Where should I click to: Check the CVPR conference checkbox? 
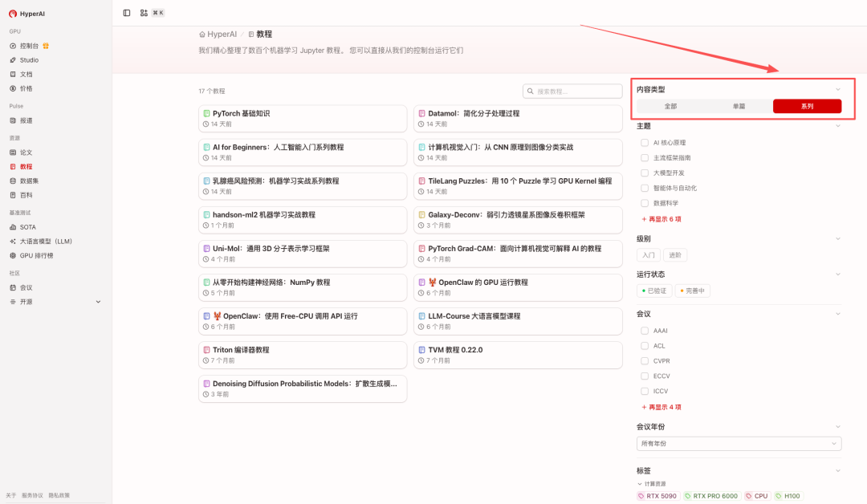click(x=644, y=361)
